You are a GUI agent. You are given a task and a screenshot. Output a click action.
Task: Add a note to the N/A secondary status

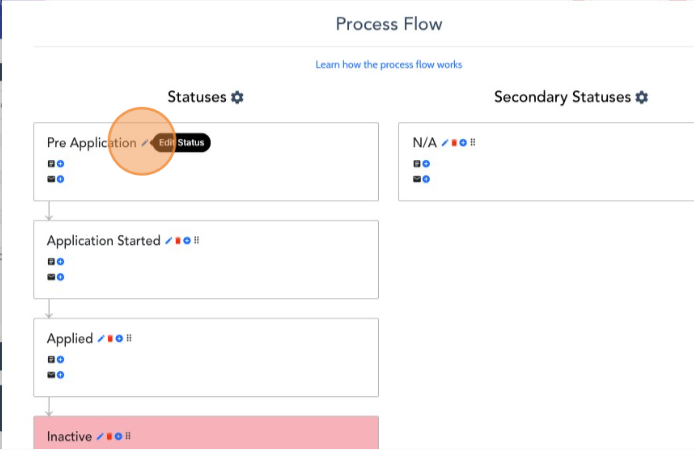tap(426, 163)
